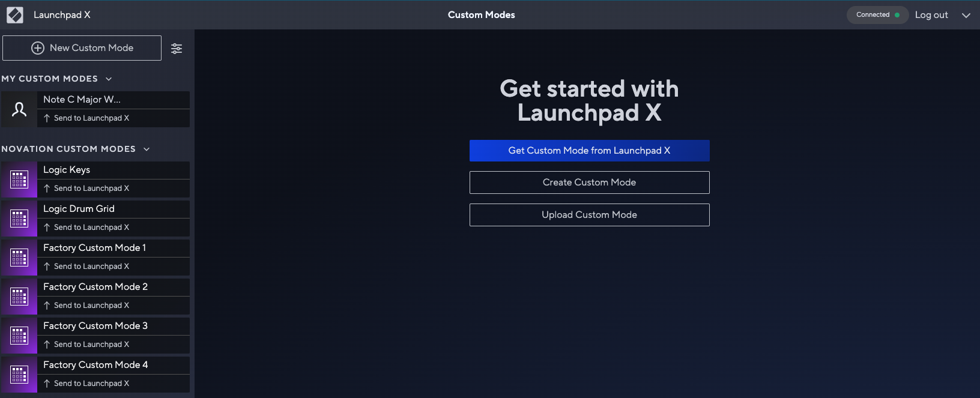Open the account dropdown chevron
Viewport: 980px width, 398px height.
[966, 16]
